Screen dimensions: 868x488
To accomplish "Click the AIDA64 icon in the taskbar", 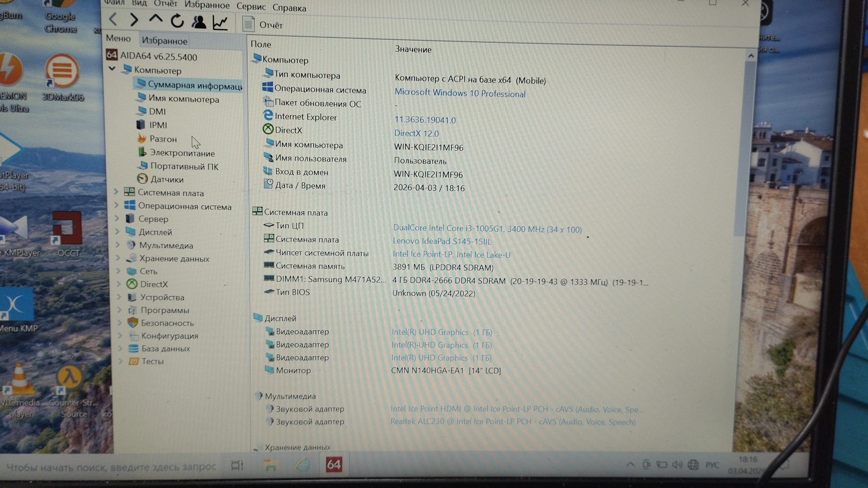I will 334,465.
